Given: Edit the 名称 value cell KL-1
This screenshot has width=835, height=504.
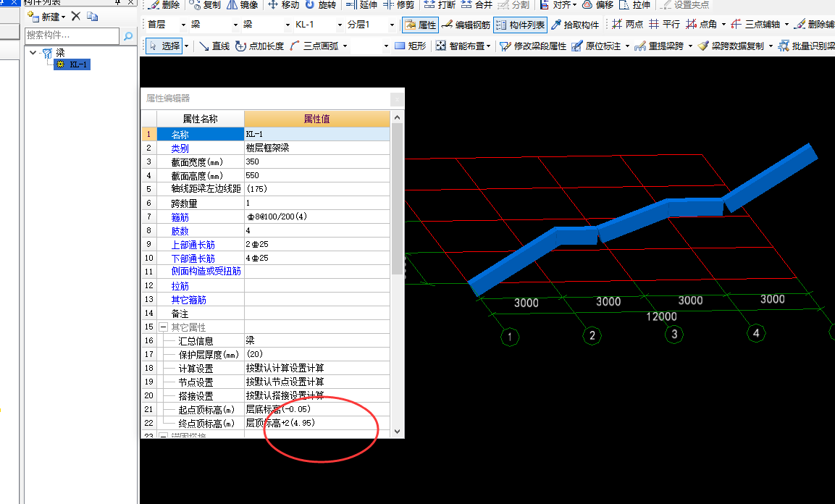Looking at the screenshot, I should (x=317, y=134).
